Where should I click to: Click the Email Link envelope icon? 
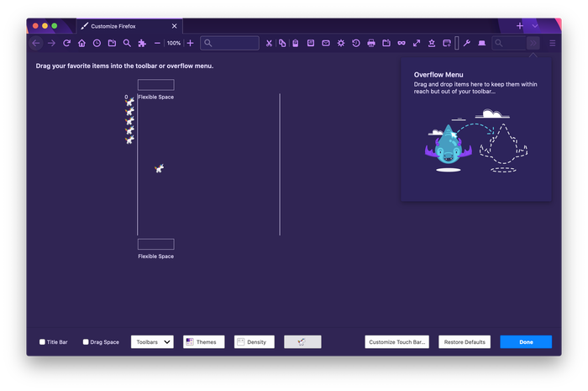click(326, 43)
